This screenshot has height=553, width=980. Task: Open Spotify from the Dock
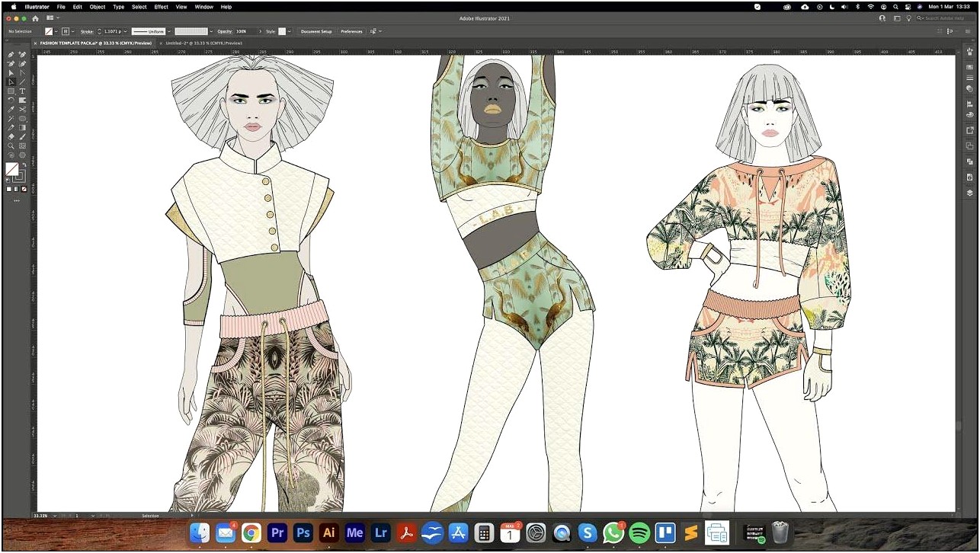pos(639,533)
